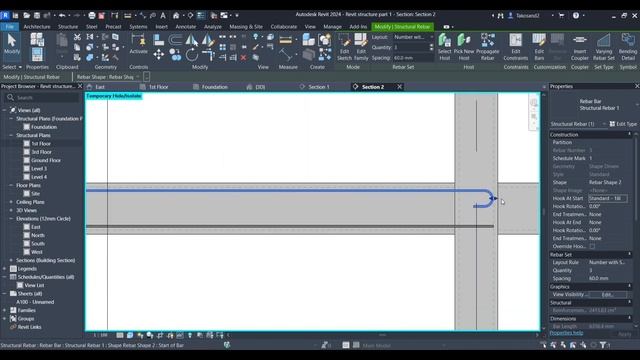Switch to the {3D} view tab
The width and height of the screenshot is (640, 360).
click(260, 87)
